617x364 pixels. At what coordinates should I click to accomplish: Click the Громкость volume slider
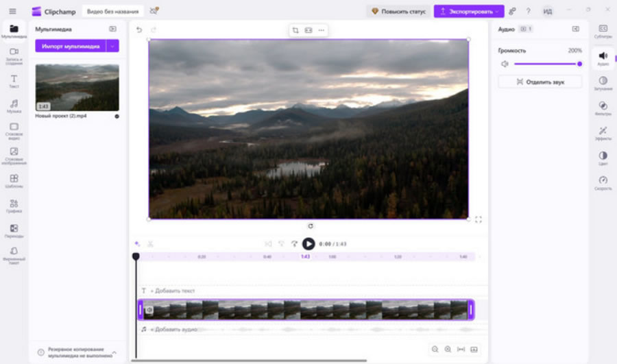(x=547, y=64)
